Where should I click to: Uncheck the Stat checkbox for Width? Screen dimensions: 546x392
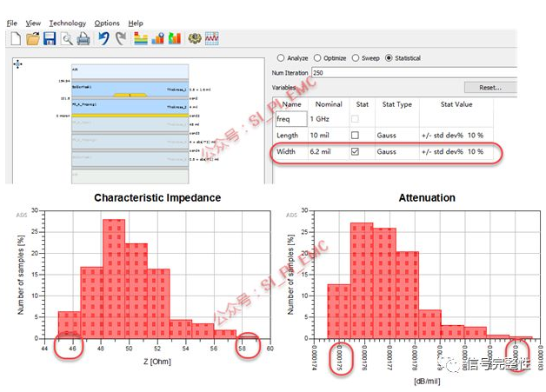pos(355,151)
